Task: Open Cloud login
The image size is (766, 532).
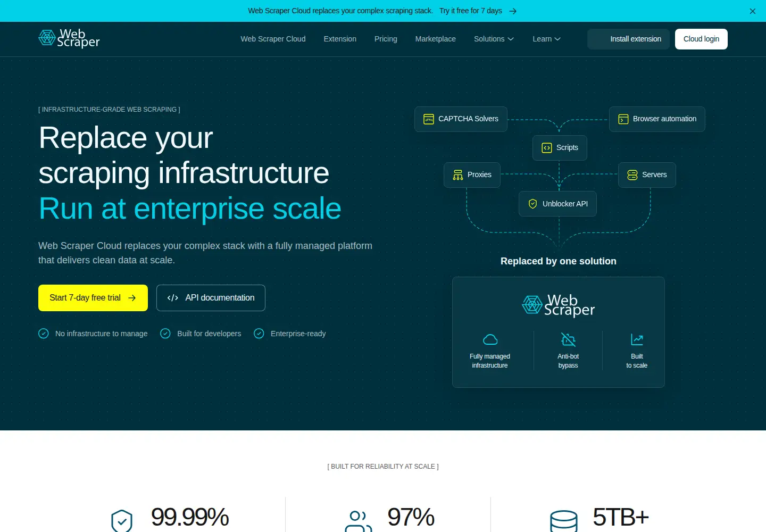Action: 701,39
